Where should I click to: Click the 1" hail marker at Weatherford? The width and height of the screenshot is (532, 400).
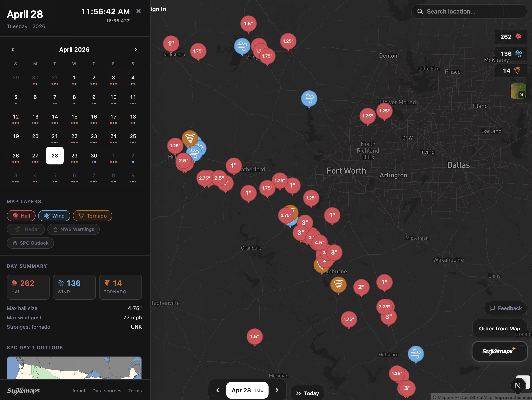click(234, 166)
